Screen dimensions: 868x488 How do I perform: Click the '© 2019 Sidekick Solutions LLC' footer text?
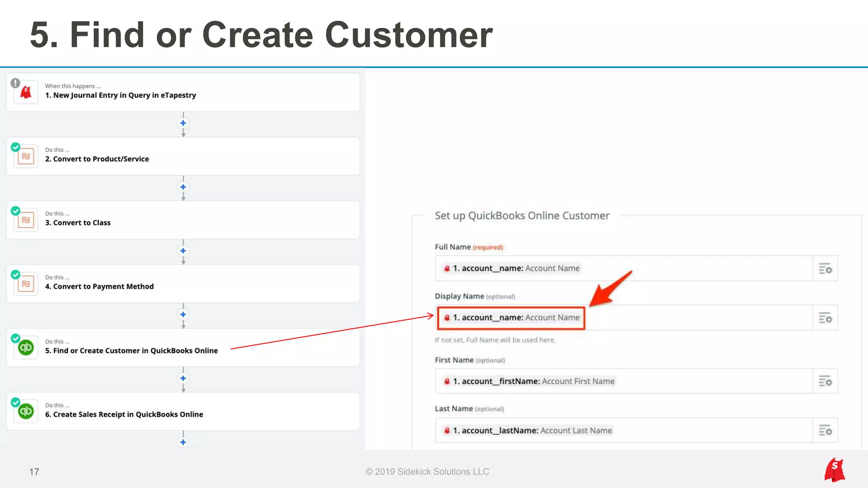click(427, 471)
